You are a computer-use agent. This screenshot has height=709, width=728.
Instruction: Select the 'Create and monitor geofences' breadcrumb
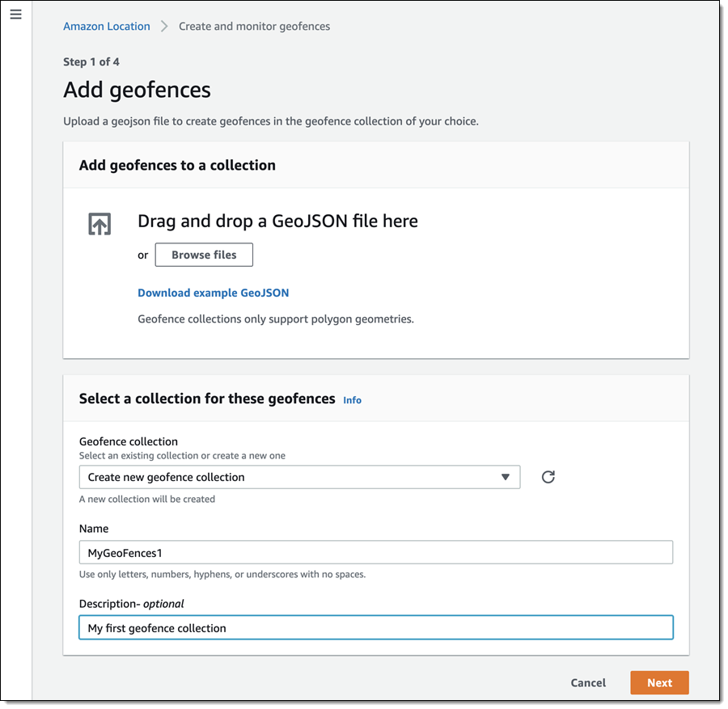tap(254, 27)
